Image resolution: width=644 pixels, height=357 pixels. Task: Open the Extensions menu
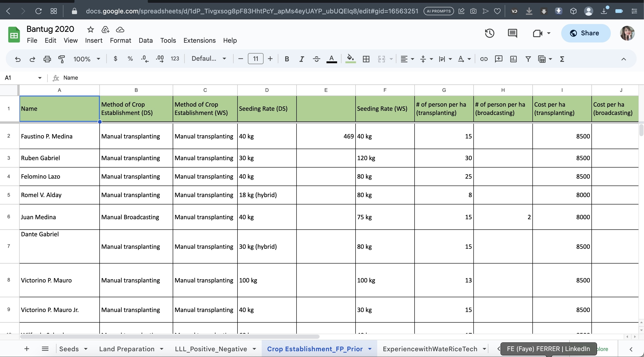(199, 40)
